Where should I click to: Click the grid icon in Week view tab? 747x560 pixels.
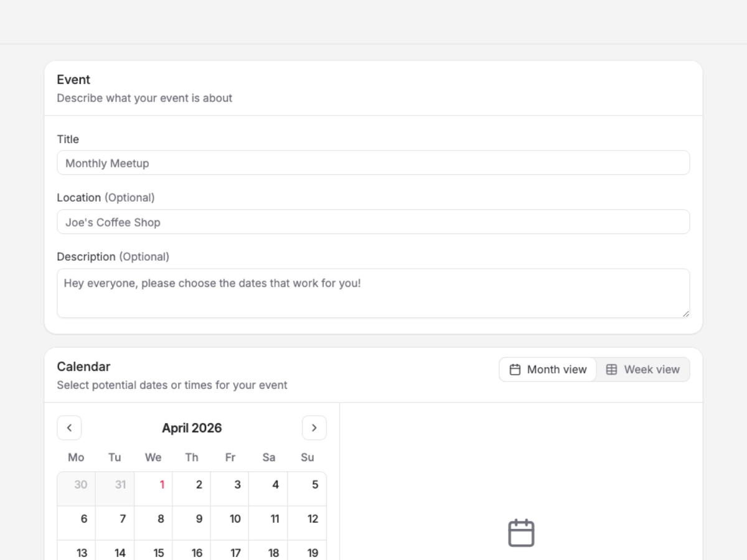click(612, 370)
